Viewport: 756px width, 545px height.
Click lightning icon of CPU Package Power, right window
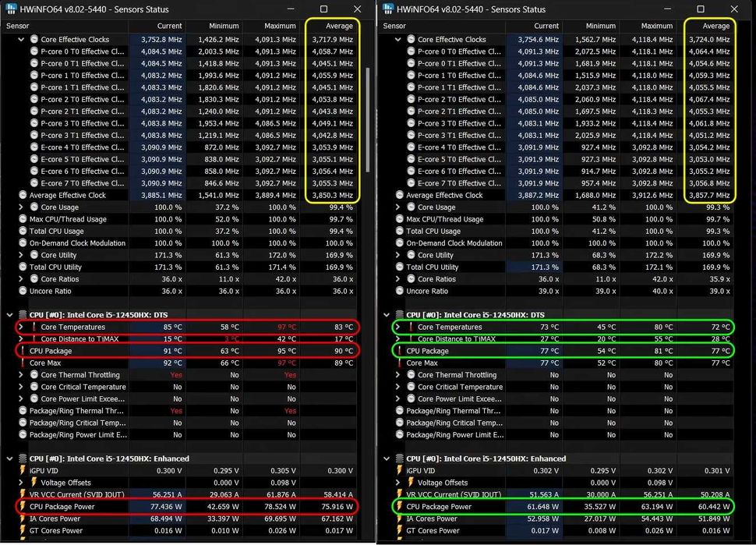coord(399,507)
